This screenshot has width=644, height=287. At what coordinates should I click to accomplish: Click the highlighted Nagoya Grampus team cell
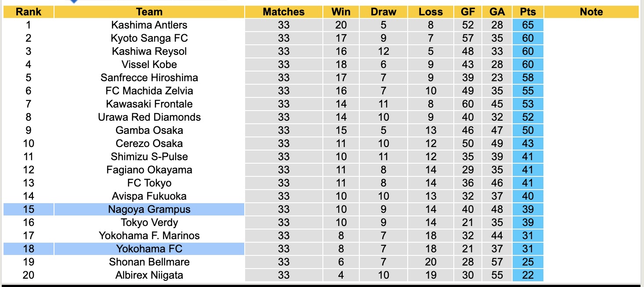(x=149, y=209)
